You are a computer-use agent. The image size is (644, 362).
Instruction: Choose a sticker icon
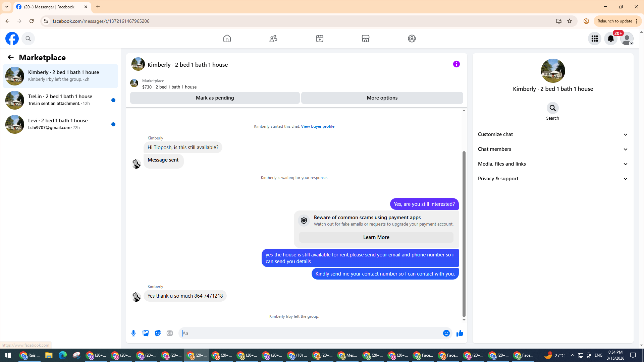click(x=158, y=333)
